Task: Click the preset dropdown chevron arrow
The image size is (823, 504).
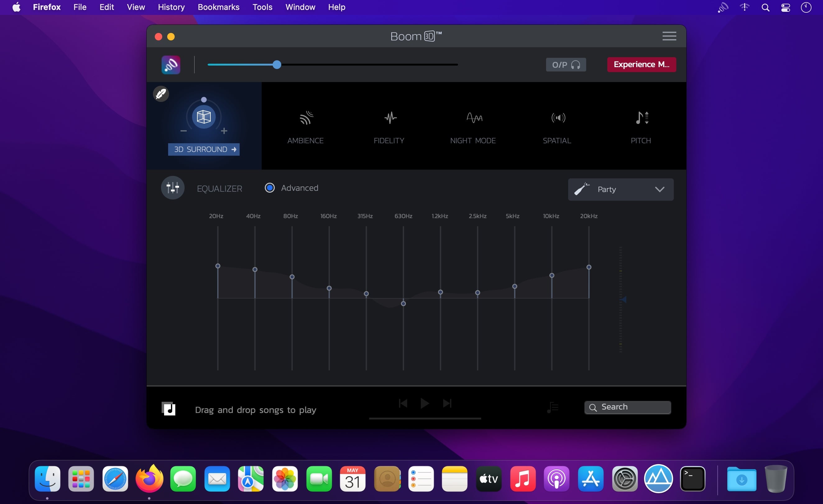Action: coord(659,189)
